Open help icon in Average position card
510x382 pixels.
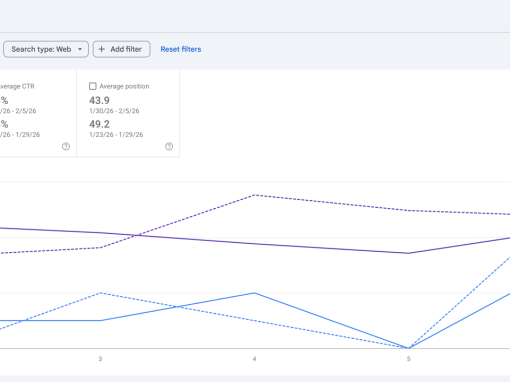169,146
